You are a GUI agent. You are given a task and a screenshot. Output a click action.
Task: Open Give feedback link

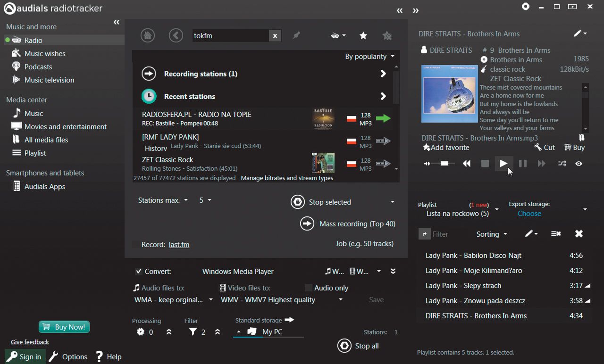tap(30, 342)
